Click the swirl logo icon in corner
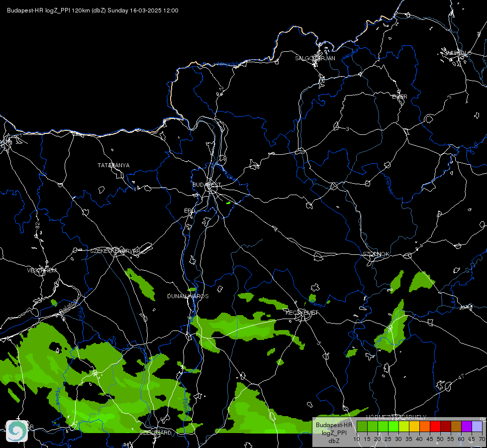The image size is (487, 448). pyautogui.click(x=17, y=431)
